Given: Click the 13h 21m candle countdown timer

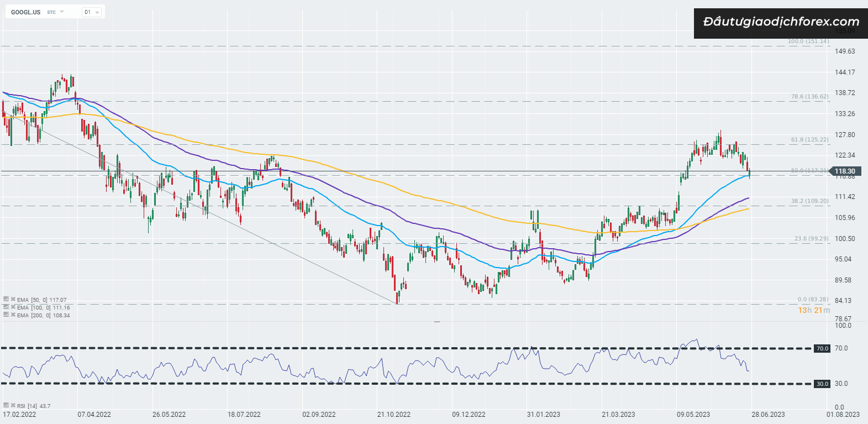Looking at the screenshot, I should click(x=814, y=310).
